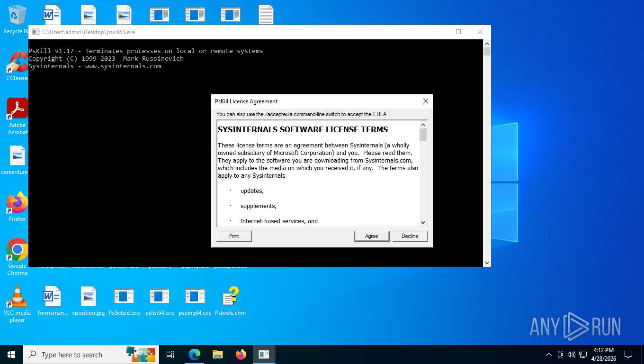Viewport: 644px width, 364px height.
Task: Select the pslist64.exe desktop file
Action: tap(160, 301)
